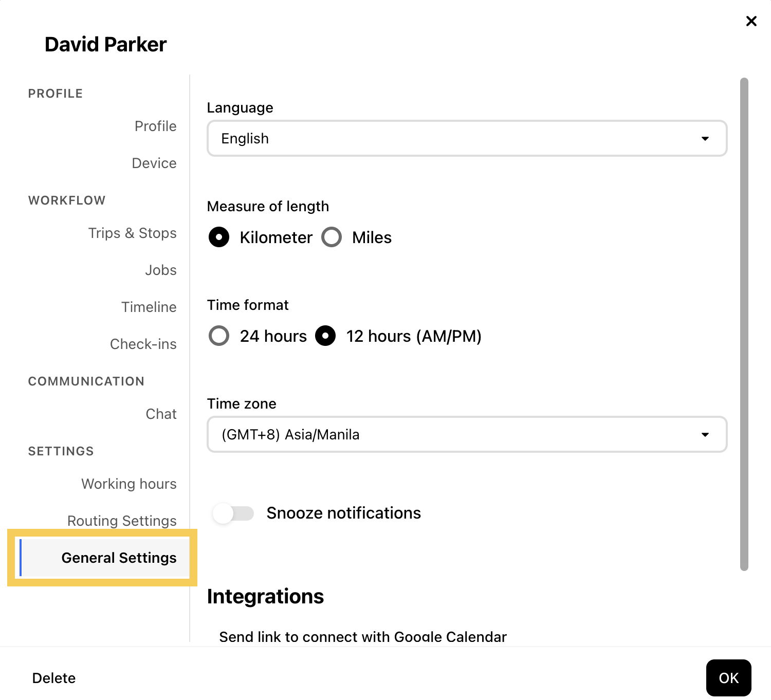Open Working hours settings
The height and width of the screenshot is (700, 771).
point(129,484)
